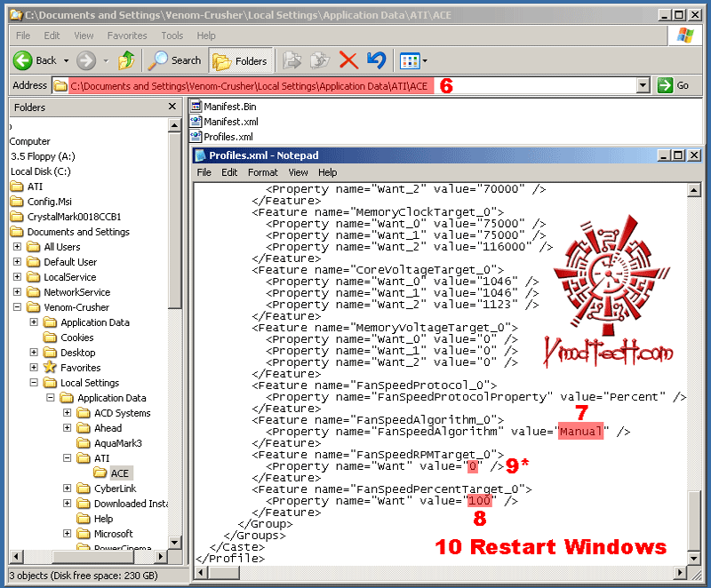Open the Forward history dropdown arrow
This screenshot has width=711, height=588.
106,60
